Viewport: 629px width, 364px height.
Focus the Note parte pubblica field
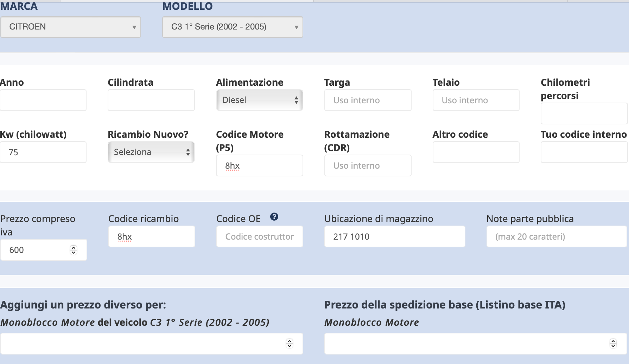557,236
